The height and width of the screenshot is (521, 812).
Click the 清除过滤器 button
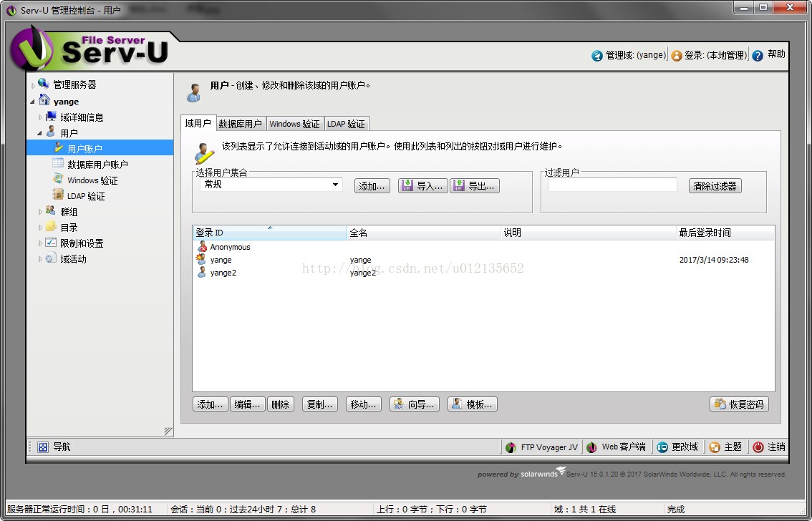tap(715, 186)
